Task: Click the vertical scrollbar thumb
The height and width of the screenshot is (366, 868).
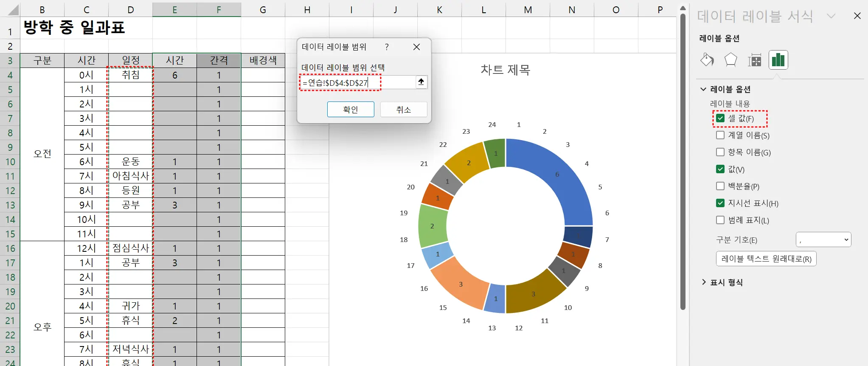Action: (x=683, y=161)
